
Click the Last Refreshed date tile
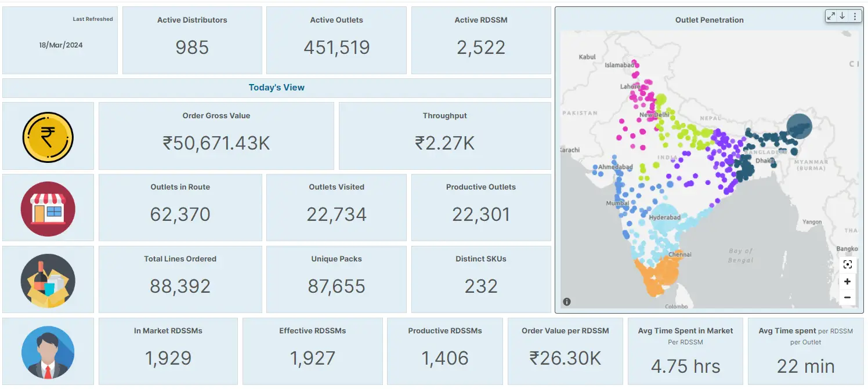pos(60,41)
